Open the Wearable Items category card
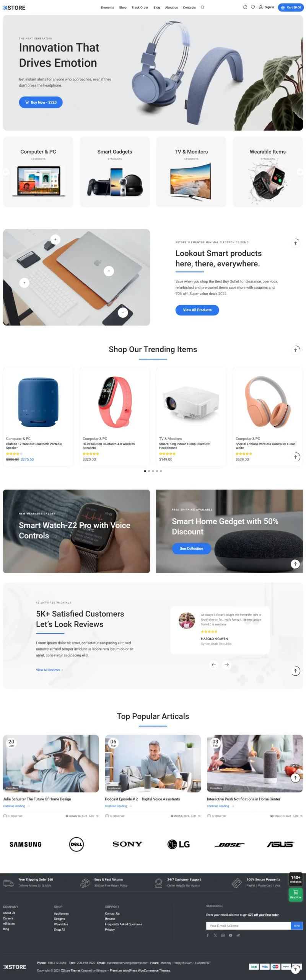306x980 pixels. click(268, 172)
